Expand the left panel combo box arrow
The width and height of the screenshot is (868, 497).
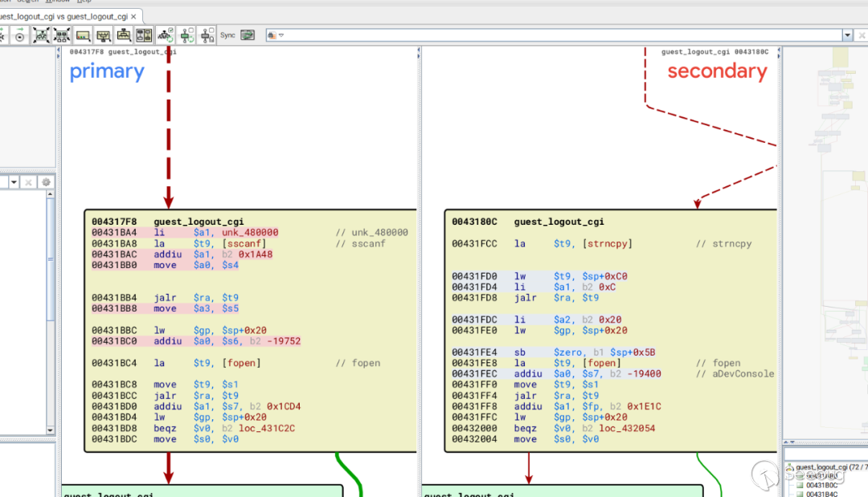coord(14,182)
